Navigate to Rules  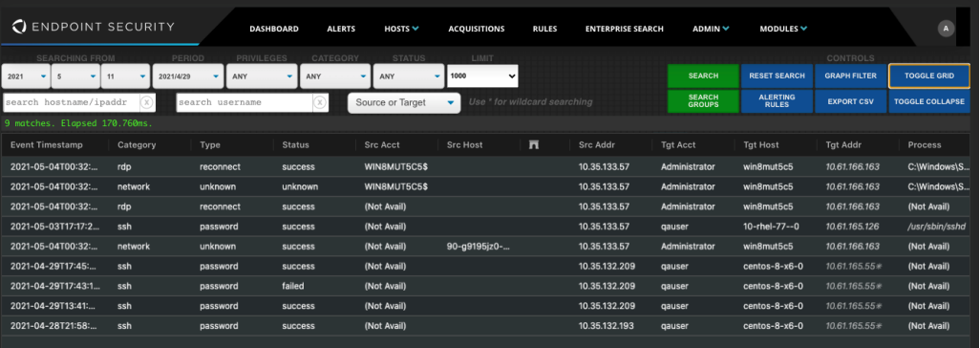[544, 29]
